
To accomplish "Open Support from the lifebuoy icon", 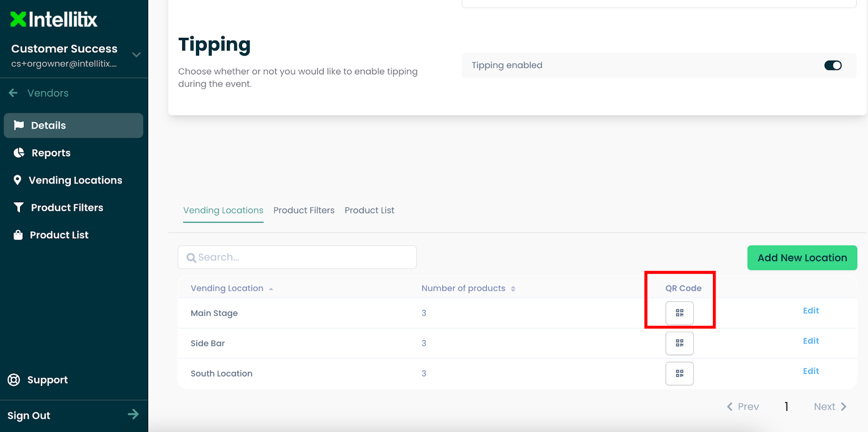I will 14,380.
